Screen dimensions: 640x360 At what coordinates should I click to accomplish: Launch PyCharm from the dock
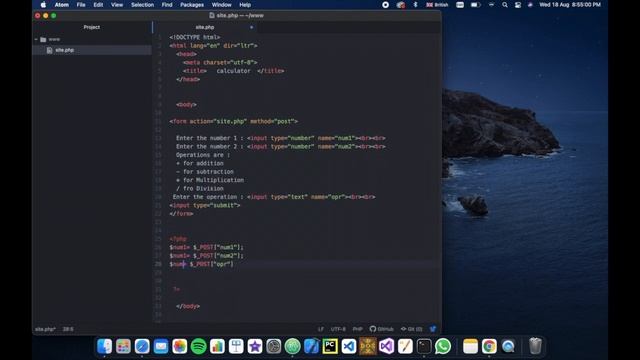pos(330,346)
